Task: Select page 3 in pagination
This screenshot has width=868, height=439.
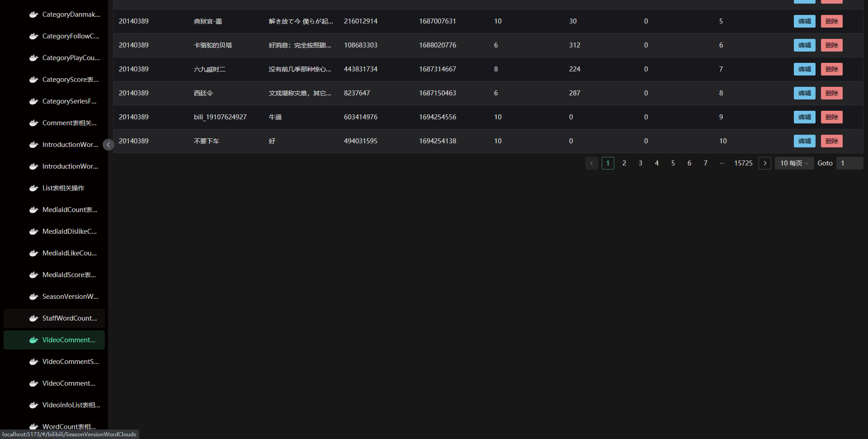Action: (641, 163)
